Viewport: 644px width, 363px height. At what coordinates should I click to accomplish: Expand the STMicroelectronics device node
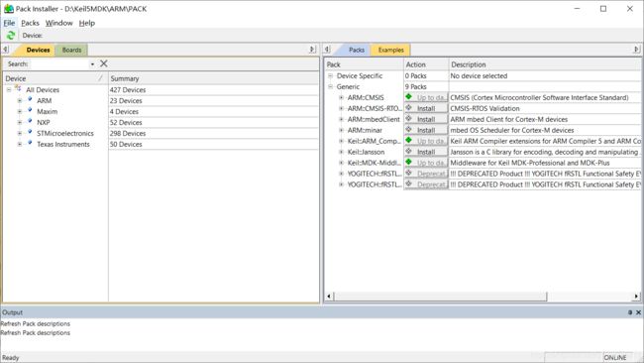pyautogui.click(x=19, y=133)
